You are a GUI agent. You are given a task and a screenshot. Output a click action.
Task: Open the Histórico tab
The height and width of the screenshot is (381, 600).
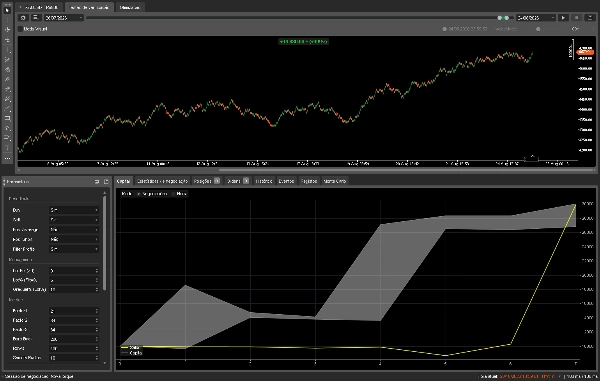point(264,181)
